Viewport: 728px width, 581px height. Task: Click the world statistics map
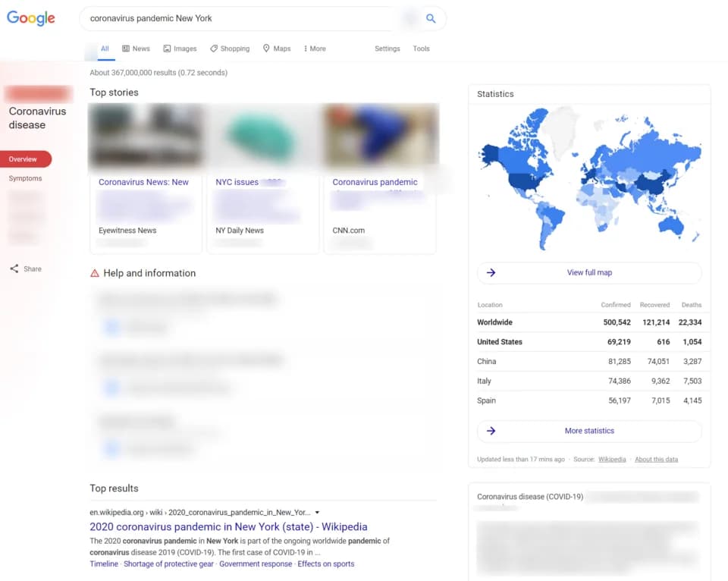590,179
